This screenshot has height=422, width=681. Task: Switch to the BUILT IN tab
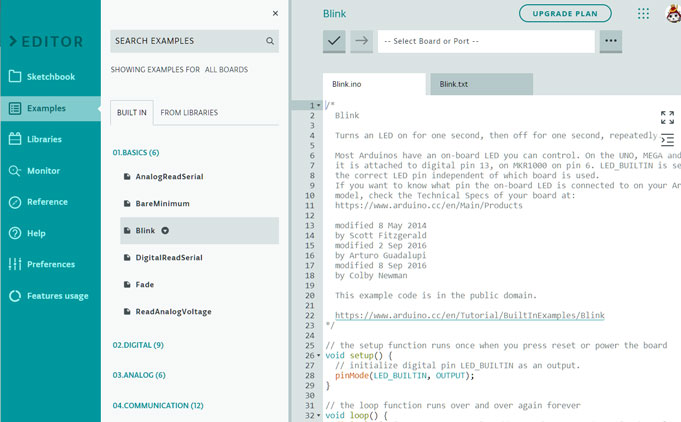pos(132,112)
